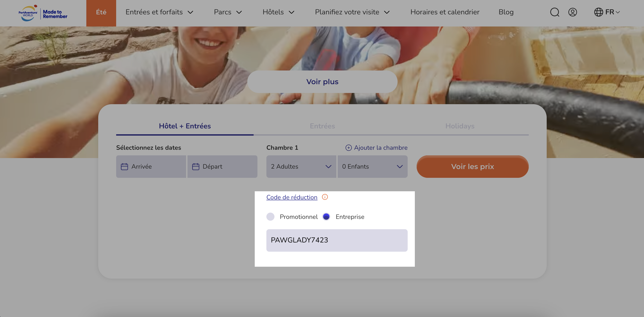
Task: Click the Arrivée date field
Action: [x=151, y=167]
